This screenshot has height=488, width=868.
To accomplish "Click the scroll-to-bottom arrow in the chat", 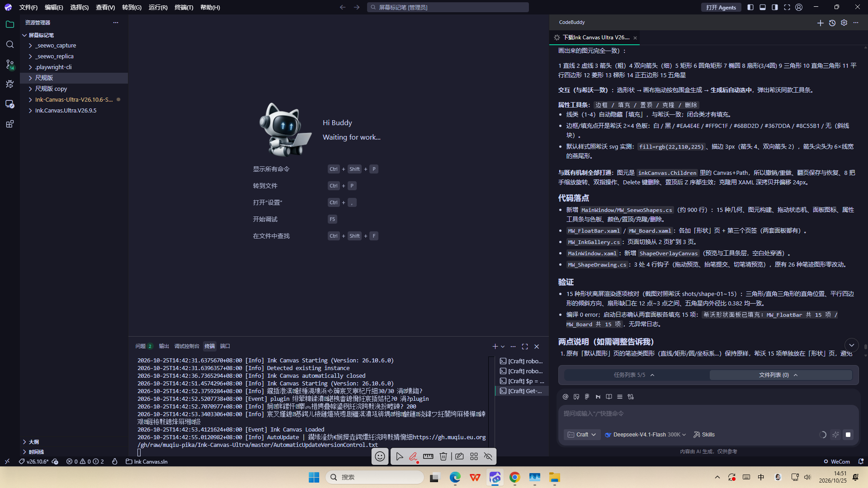I will (x=851, y=345).
